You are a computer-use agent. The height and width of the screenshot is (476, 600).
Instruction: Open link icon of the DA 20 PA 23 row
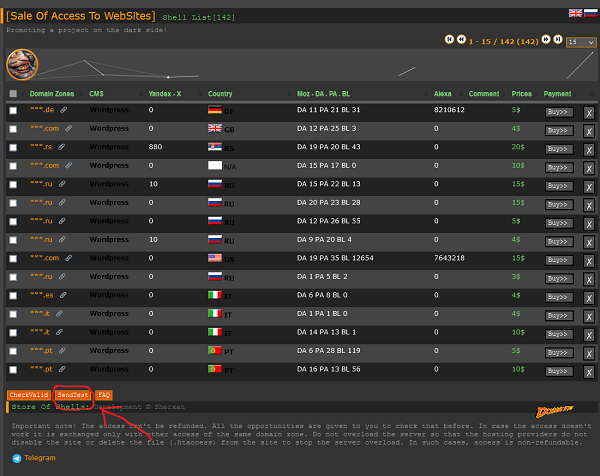62,202
